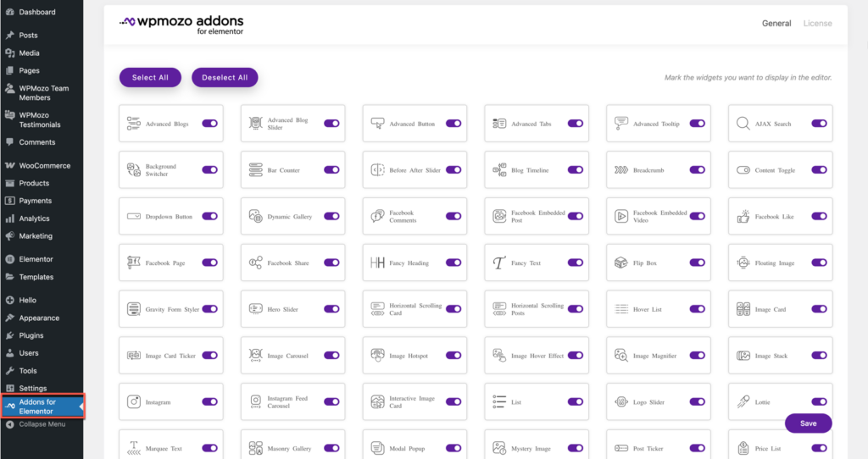Click the Facebook Like thumbs-up icon
Viewport: 868px width, 459px height.
(x=743, y=217)
